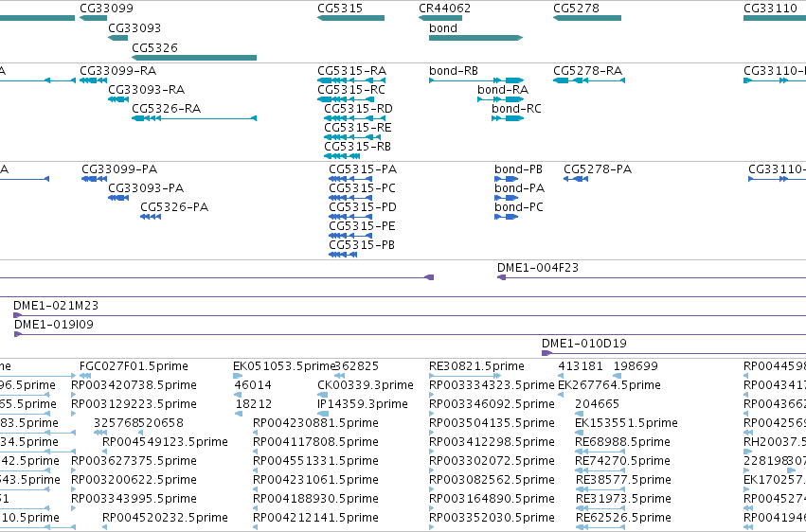Open transcript CG33099-RA label
Screen dimensions: 806x532
click(x=117, y=70)
